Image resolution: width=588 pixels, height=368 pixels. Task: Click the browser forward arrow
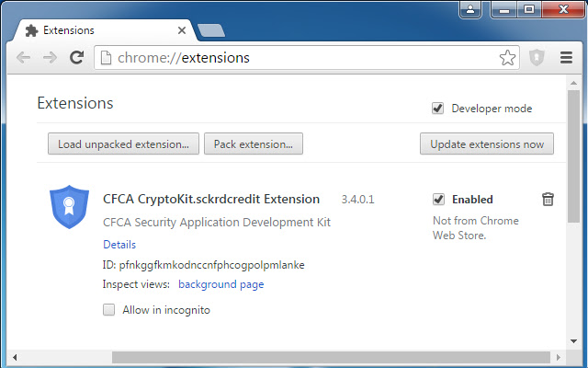(50, 57)
